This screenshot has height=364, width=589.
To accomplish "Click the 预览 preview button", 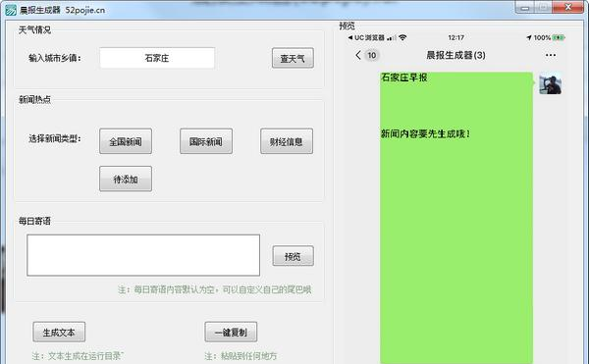I will (x=293, y=256).
